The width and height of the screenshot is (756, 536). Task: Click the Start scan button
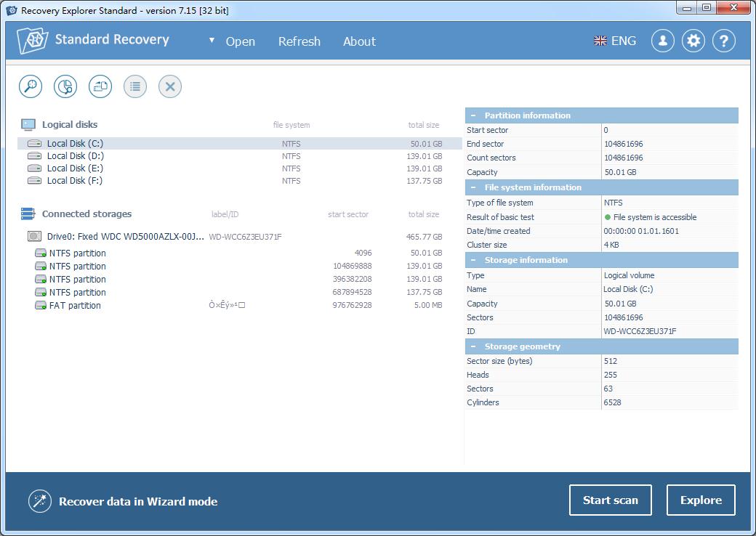[611, 500]
